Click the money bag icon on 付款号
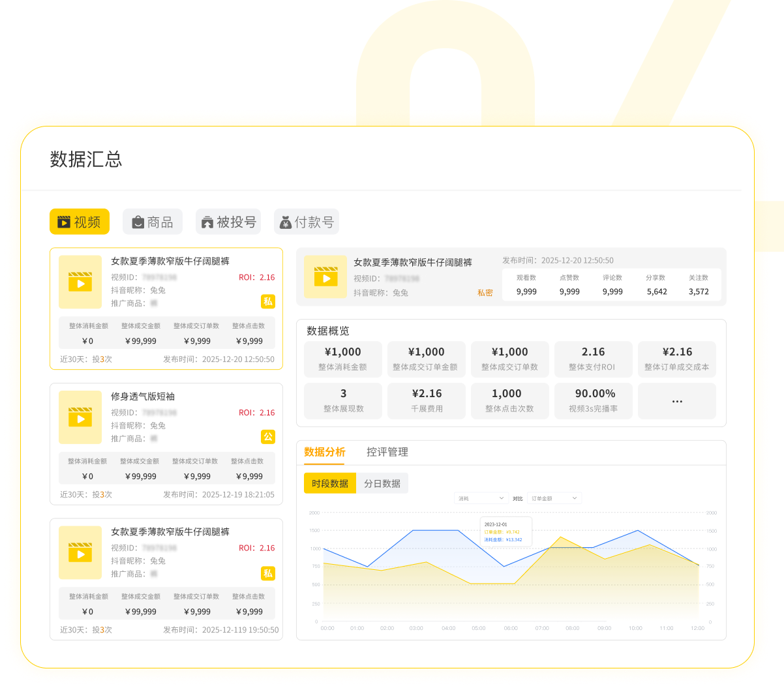The height and width of the screenshot is (688, 784). (286, 222)
